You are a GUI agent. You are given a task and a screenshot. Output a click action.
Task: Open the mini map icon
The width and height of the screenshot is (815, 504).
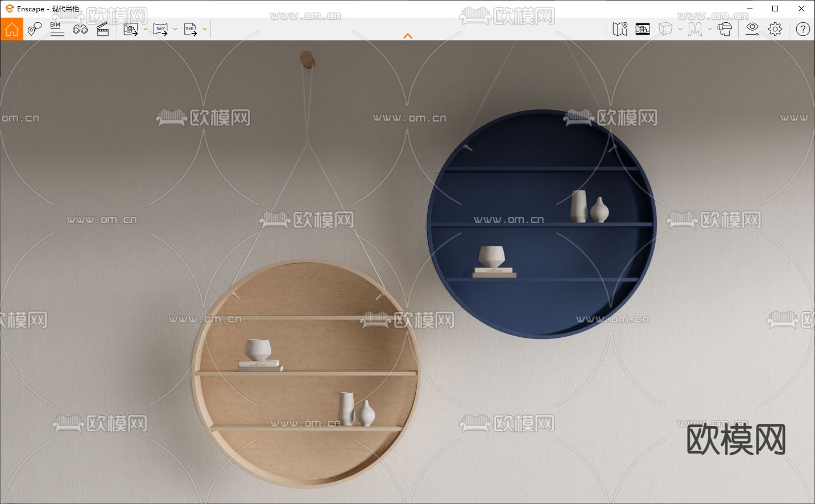coord(620,29)
